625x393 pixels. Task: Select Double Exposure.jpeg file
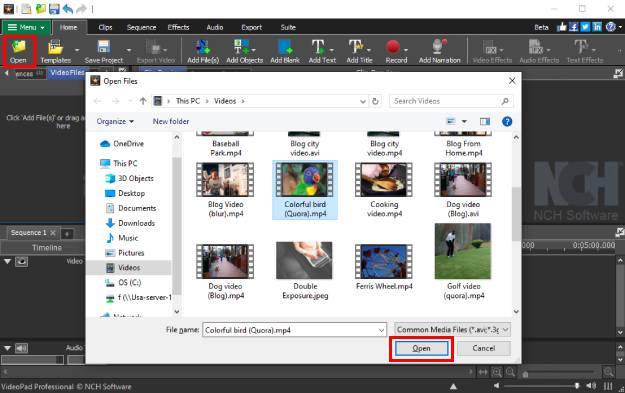(305, 271)
